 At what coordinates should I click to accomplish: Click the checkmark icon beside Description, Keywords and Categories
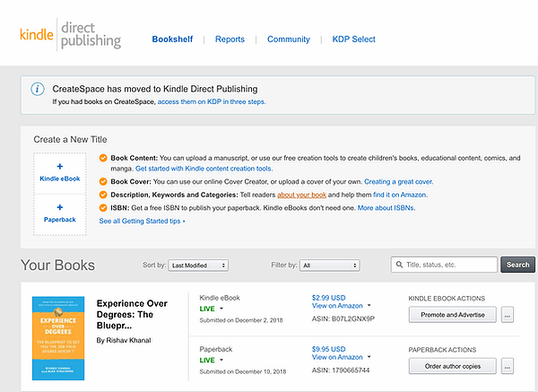(x=103, y=195)
